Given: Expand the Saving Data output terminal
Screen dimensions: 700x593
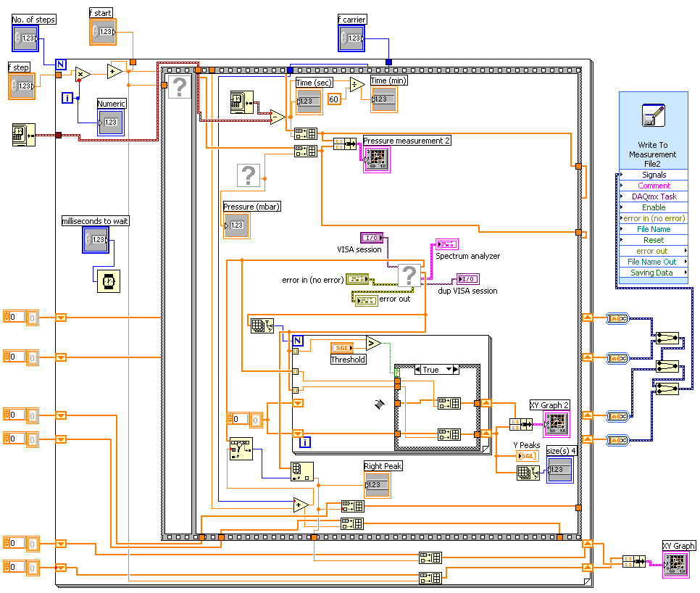Looking at the screenshot, I should point(654,273).
